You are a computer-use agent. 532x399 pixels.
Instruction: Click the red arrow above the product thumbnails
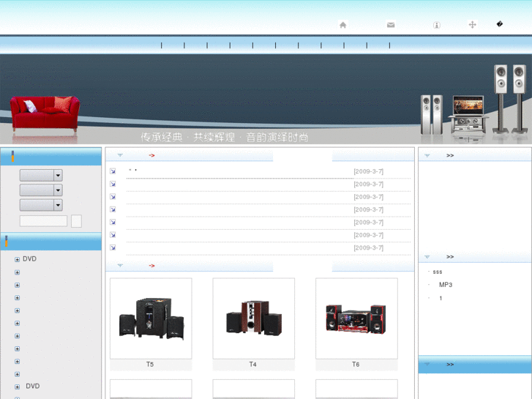pyautogui.click(x=151, y=266)
